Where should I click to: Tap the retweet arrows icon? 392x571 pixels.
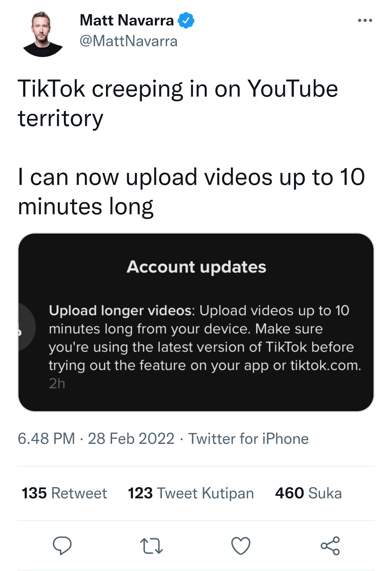[x=151, y=546]
